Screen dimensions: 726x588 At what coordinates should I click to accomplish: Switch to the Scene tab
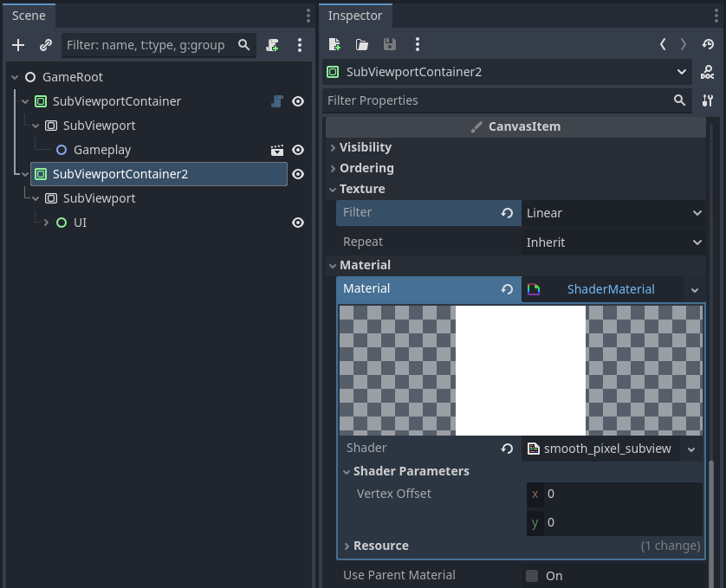[29, 15]
